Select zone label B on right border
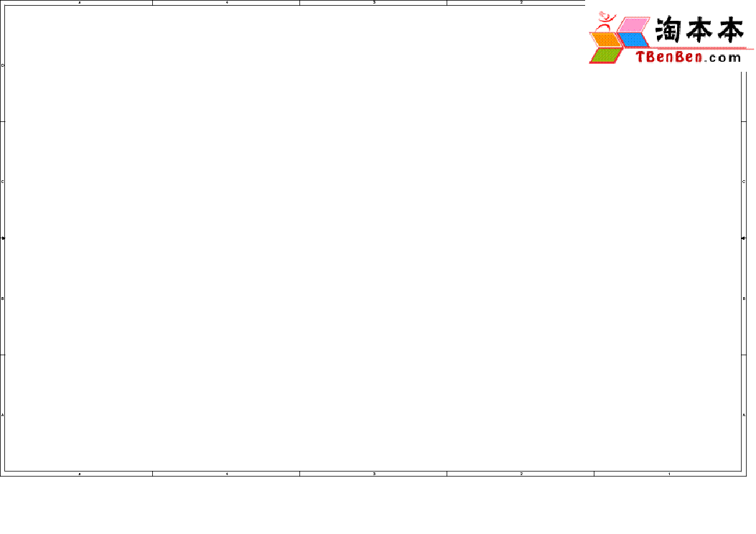This screenshot has width=756, height=534. click(743, 298)
